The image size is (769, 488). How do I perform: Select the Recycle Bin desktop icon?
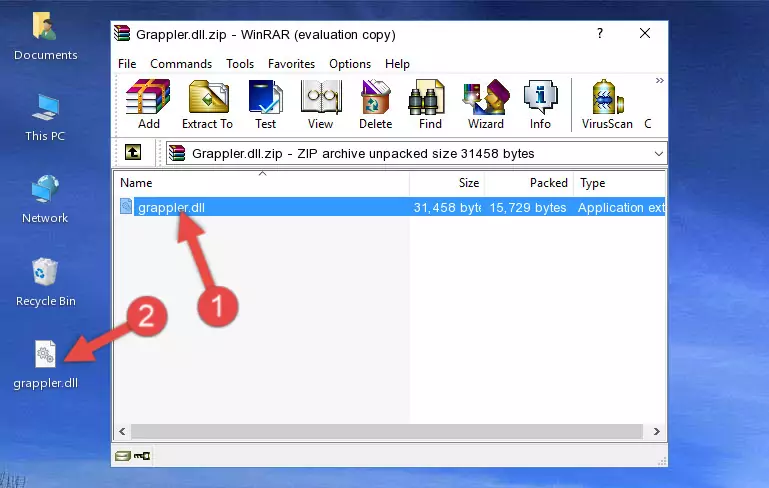[x=46, y=283]
